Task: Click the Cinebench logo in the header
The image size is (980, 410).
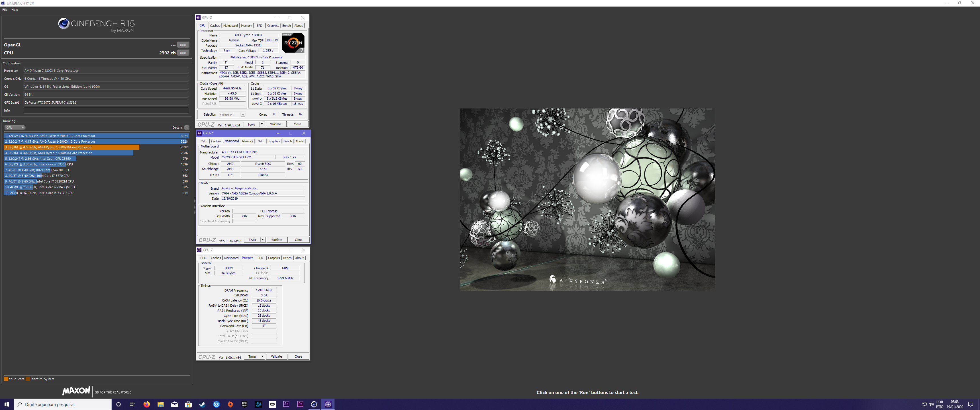Action: coord(64,24)
